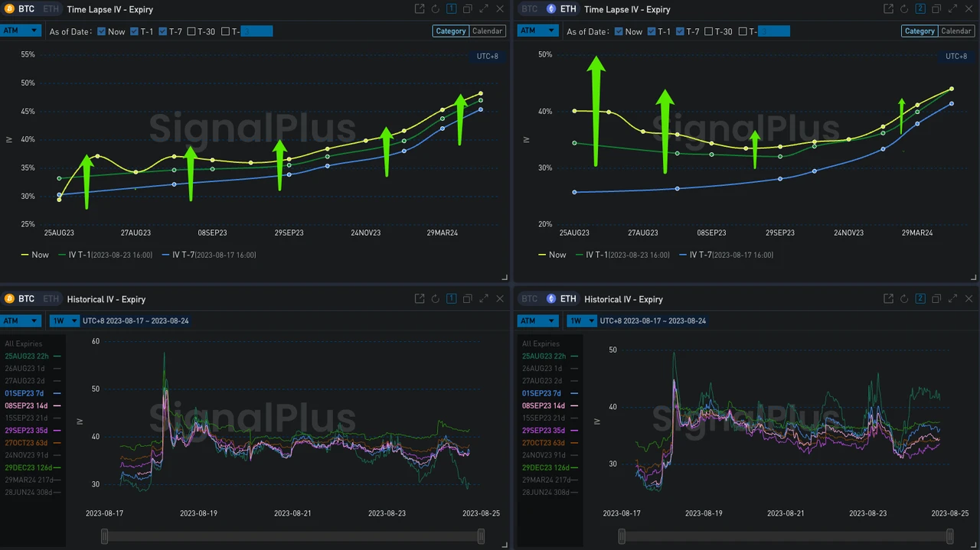This screenshot has height=550, width=980.
Task: Switch ETH Historical IV panel to BTC
Action: tap(529, 299)
